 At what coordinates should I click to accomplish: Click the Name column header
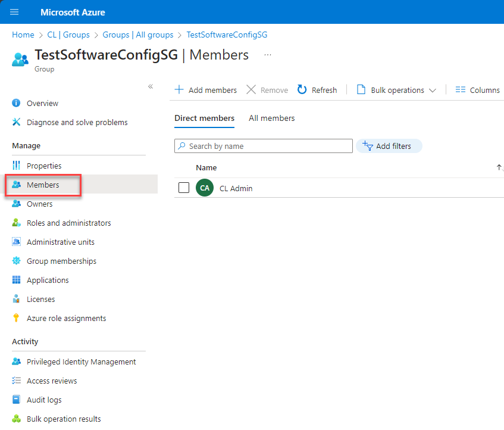(206, 167)
